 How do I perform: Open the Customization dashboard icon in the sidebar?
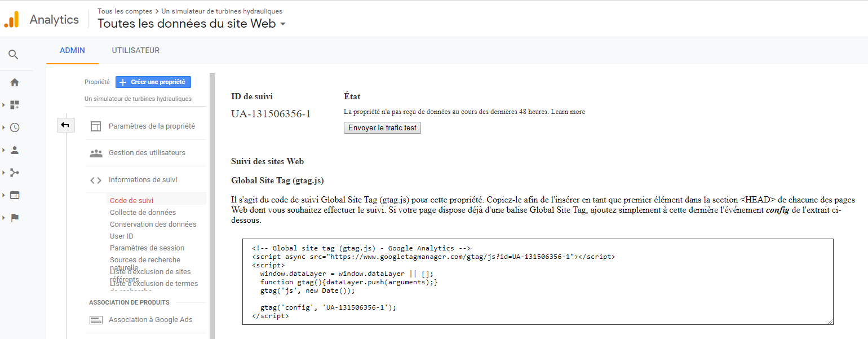pos(15,105)
